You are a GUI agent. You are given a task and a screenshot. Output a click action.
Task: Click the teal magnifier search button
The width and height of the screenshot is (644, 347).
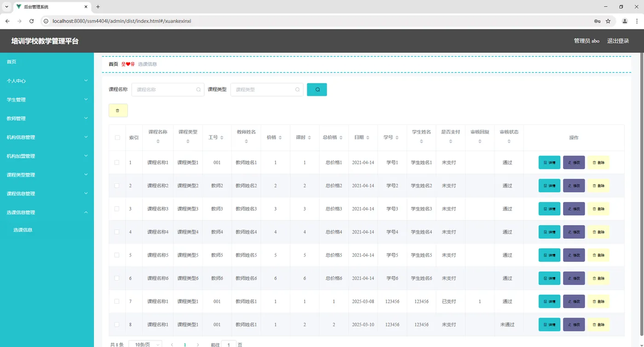[317, 89]
